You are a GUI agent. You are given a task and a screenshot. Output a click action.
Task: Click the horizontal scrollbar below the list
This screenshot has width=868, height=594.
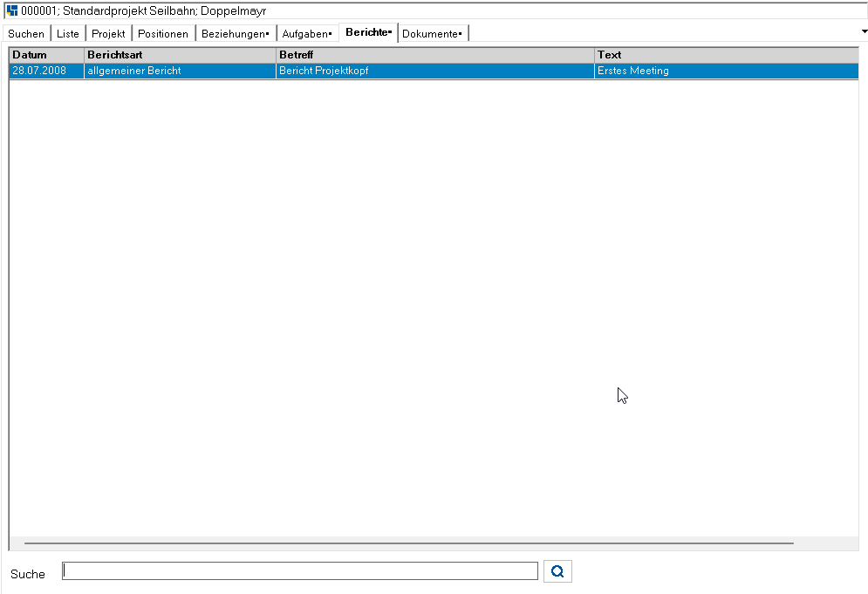coord(409,543)
